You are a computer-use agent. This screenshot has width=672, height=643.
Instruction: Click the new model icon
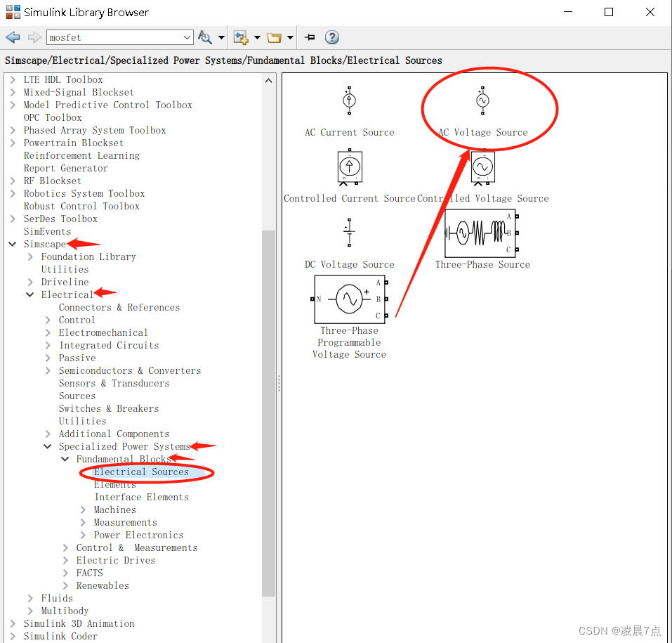point(241,37)
